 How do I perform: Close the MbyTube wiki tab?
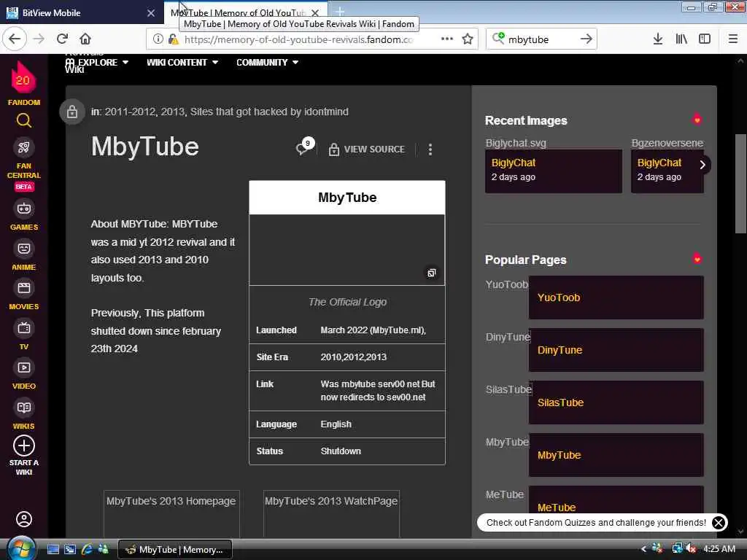coord(315,13)
